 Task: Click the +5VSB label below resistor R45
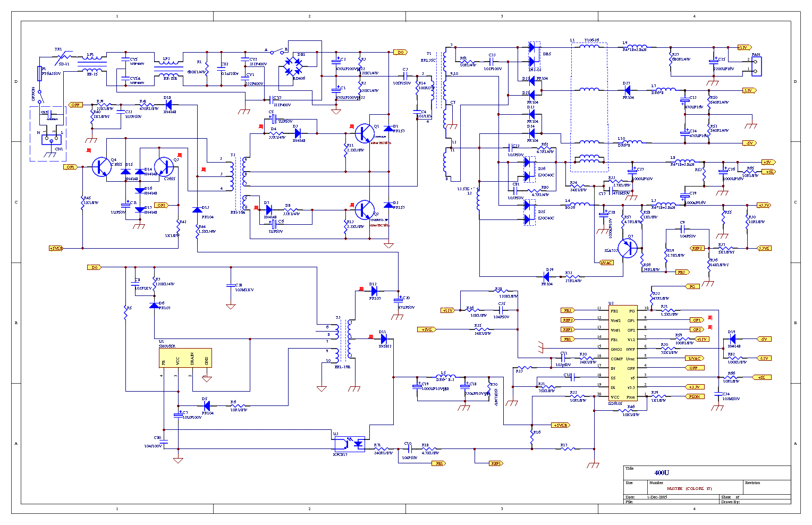(56, 248)
